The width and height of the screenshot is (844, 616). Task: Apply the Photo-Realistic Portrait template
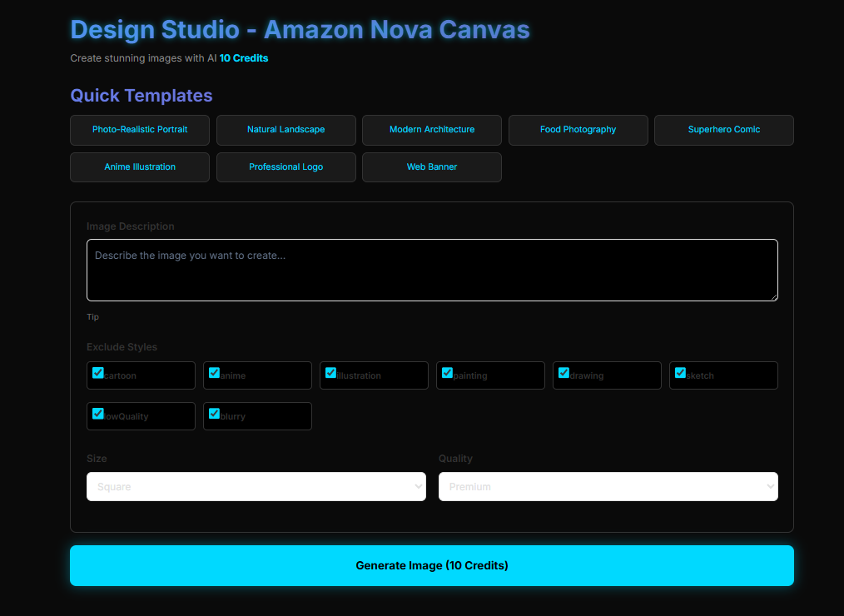point(139,130)
